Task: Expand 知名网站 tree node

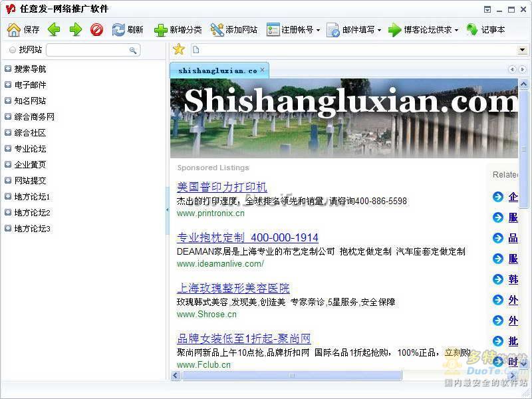Action: (8, 101)
